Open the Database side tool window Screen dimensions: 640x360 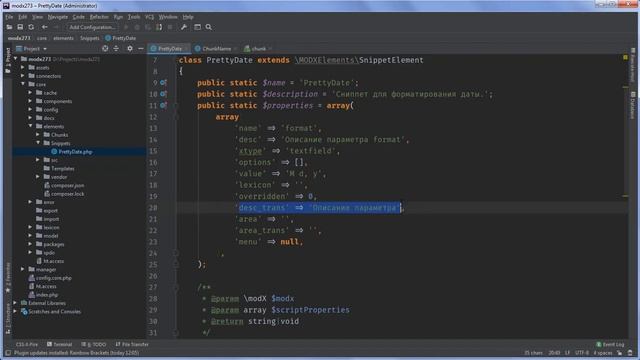pos(633,105)
